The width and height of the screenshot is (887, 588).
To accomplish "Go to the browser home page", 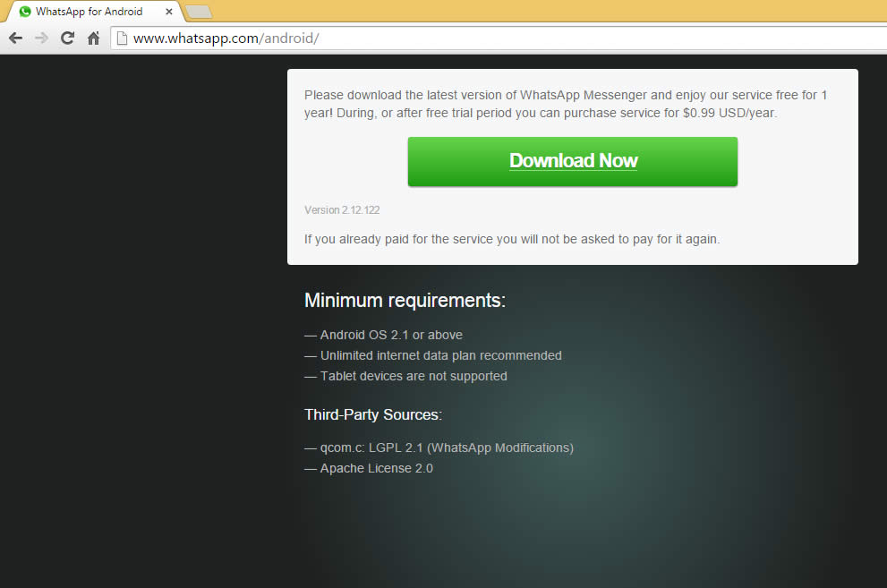I will coord(93,38).
